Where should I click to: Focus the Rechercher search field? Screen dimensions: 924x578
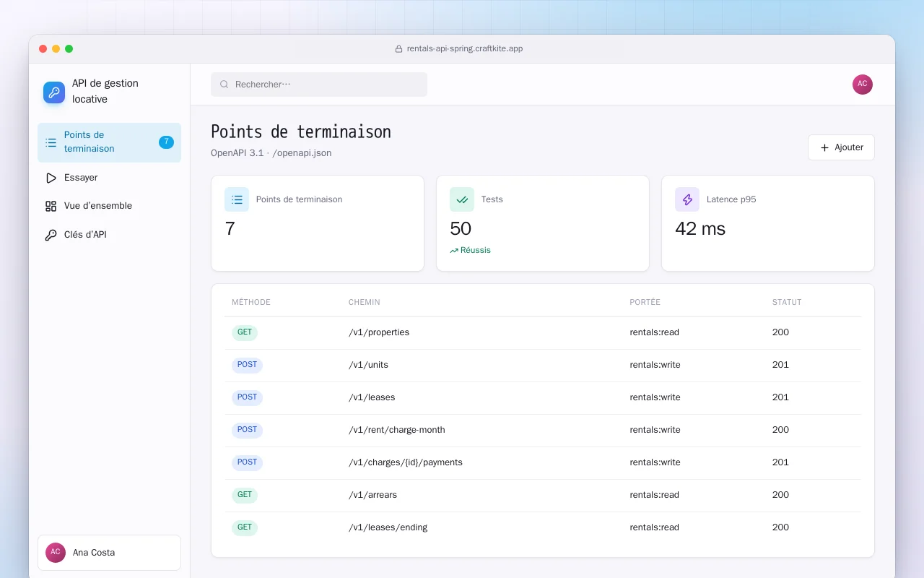319,85
